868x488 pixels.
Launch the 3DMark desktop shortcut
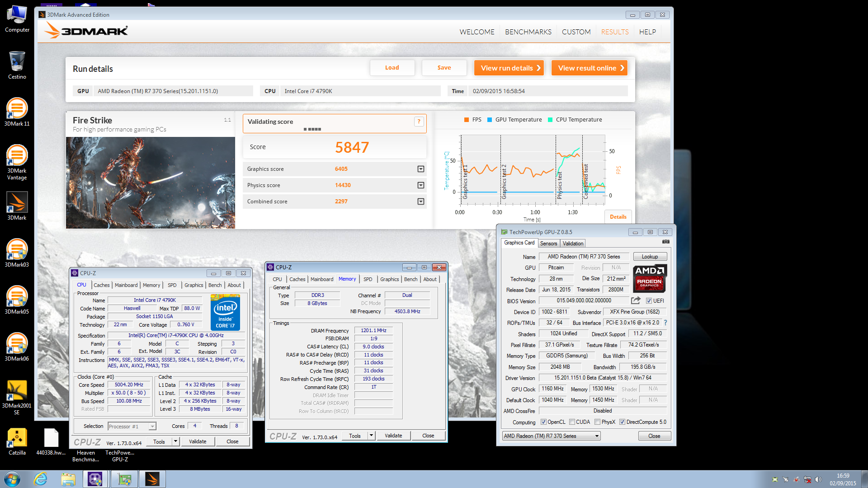point(17,206)
